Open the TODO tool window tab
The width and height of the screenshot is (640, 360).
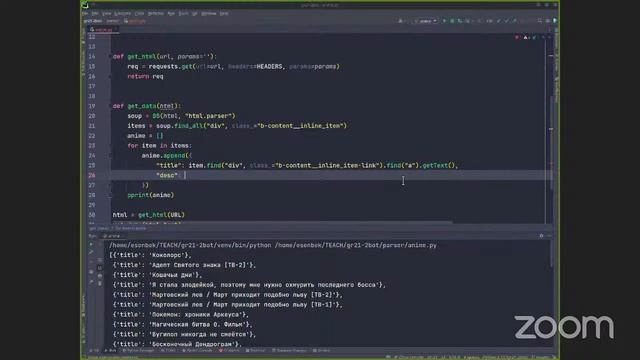(168, 351)
